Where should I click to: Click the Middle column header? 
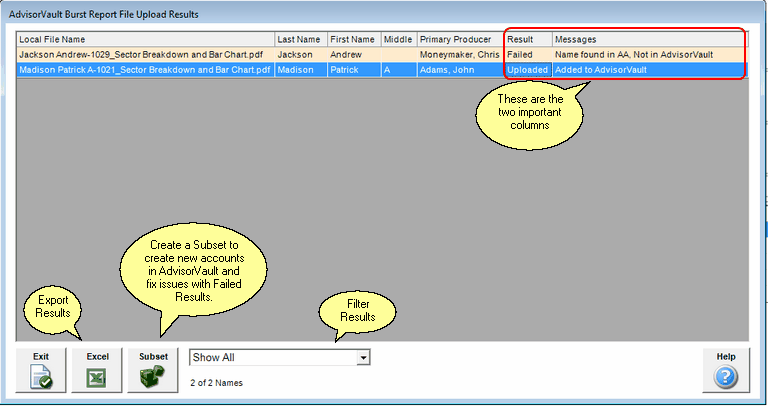click(399, 39)
